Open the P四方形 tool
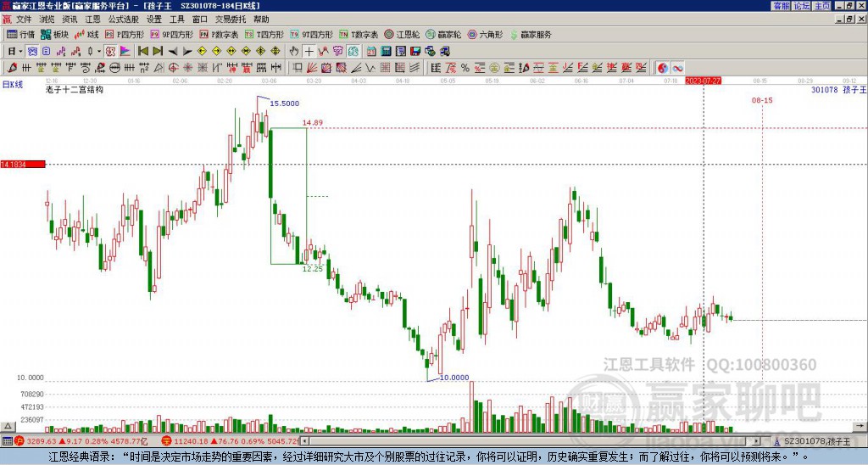Screen dimensions: 868x465 pos(124,34)
